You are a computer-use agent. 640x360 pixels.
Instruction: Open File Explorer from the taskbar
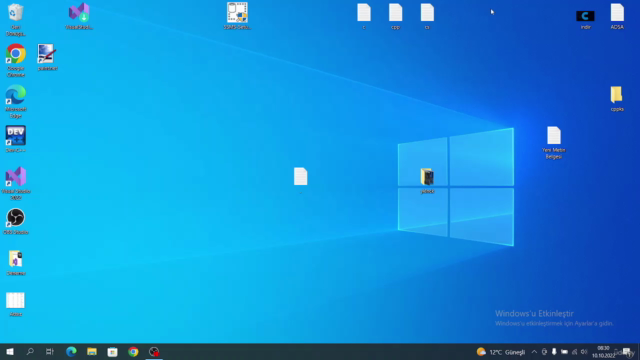coord(92,352)
